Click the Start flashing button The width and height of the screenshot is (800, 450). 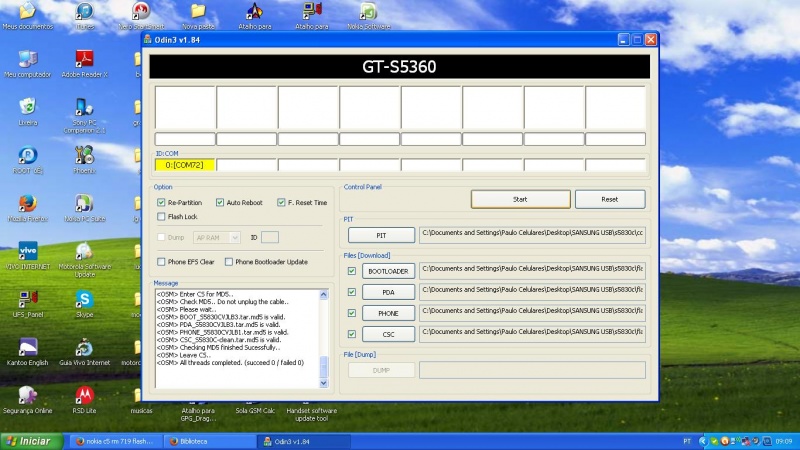[x=520, y=199]
